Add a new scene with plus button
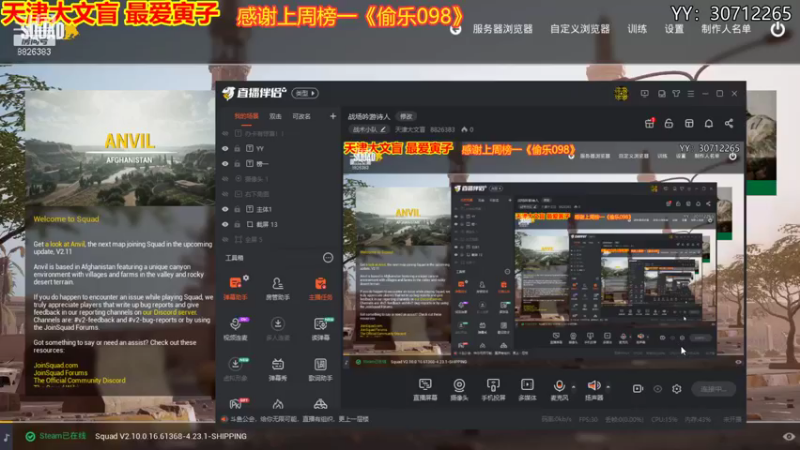The height and width of the screenshot is (450, 800). 333,116
